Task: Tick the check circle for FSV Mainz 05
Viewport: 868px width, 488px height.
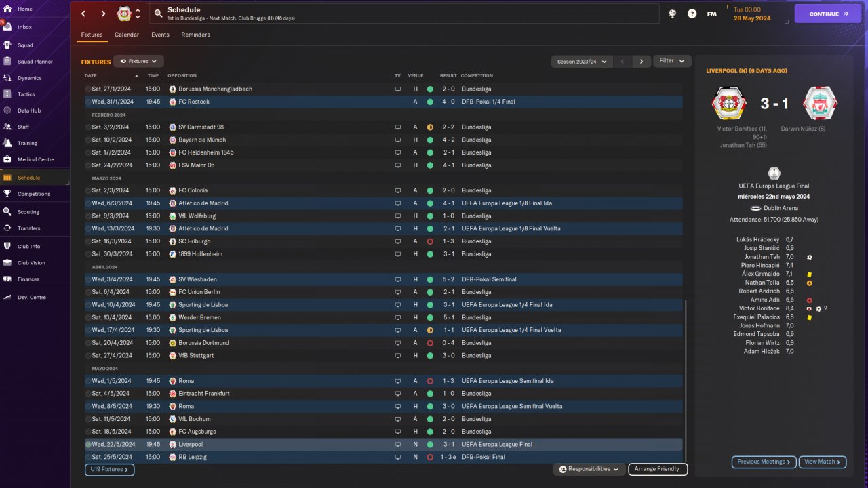Action: pos(88,165)
